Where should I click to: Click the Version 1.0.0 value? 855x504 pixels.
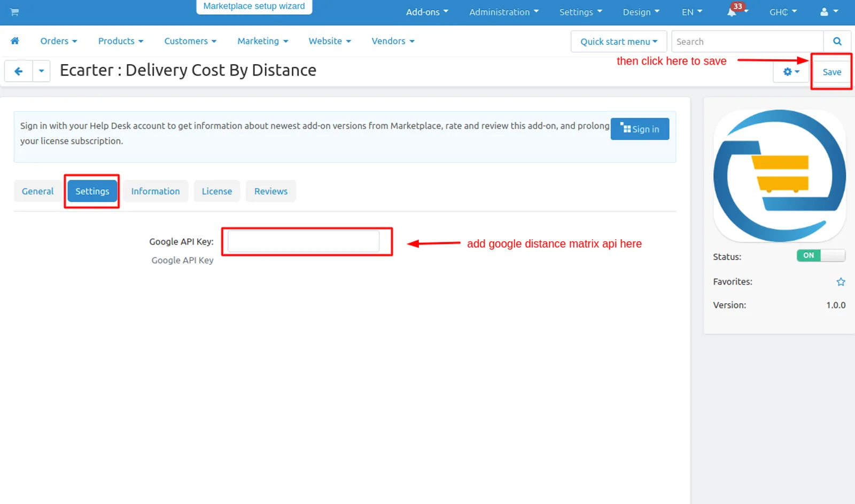tap(836, 305)
